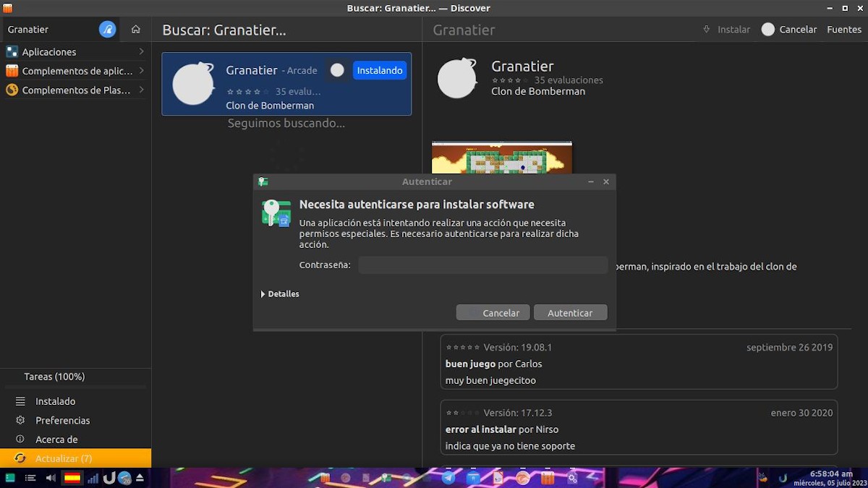The width and height of the screenshot is (868, 488).
Task: Click the 35 evaluaciones rating in details
Action: click(x=547, y=80)
